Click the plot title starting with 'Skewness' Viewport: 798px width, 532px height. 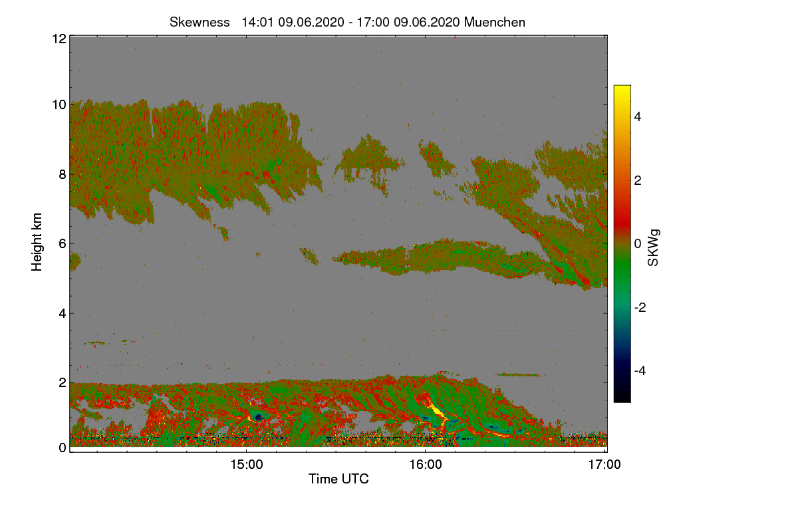pyautogui.click(x=347, y=22)
